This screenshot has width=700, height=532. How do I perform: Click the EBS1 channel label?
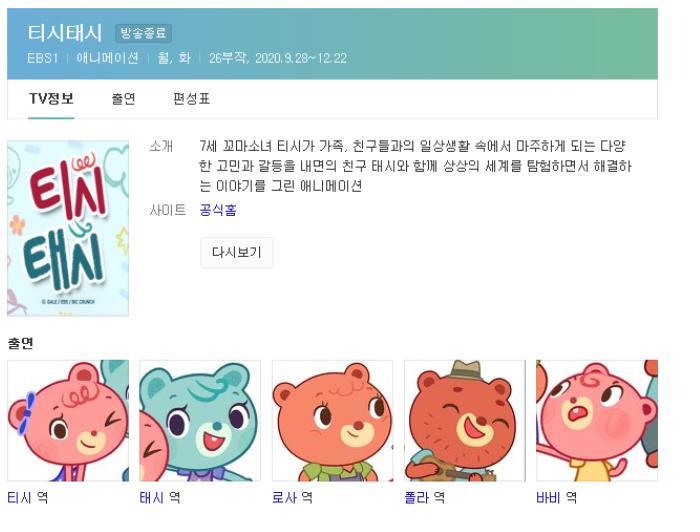pyautogui.click(x=43, y=58)
